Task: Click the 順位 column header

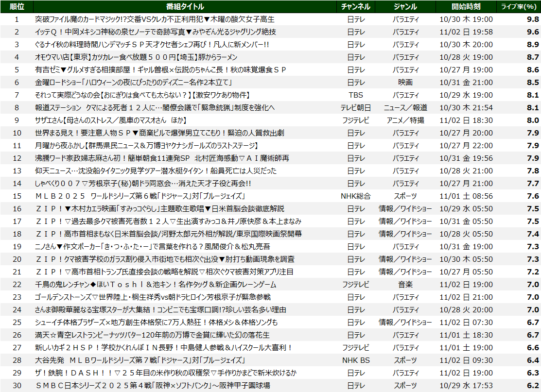Action: 17,7
